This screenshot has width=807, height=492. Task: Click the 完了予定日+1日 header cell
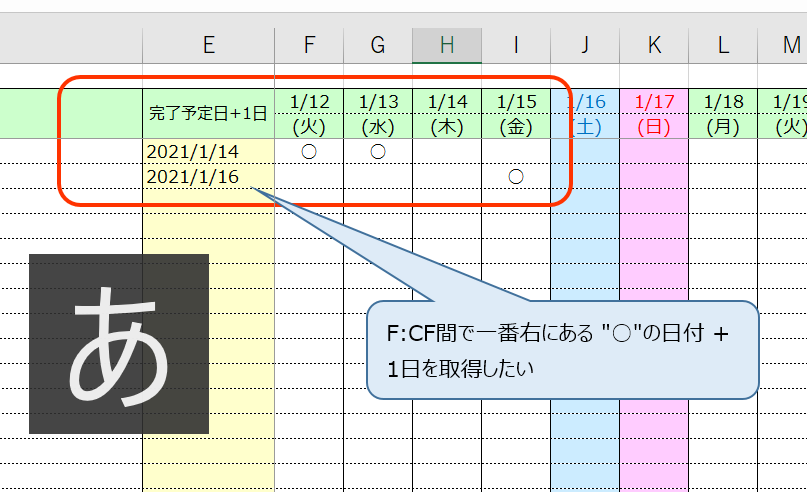click(208, 114)
